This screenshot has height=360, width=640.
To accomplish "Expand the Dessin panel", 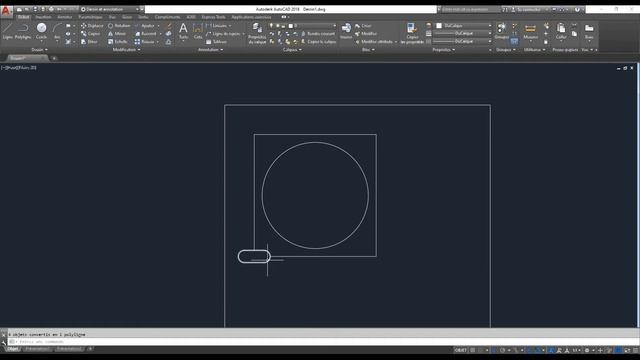I will point(40,50).
